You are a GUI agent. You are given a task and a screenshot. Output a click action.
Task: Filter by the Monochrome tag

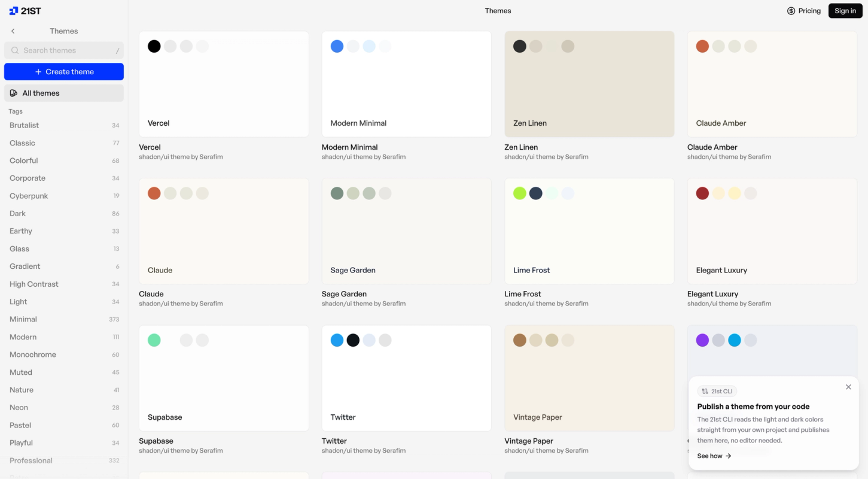(x=64, y=354)
